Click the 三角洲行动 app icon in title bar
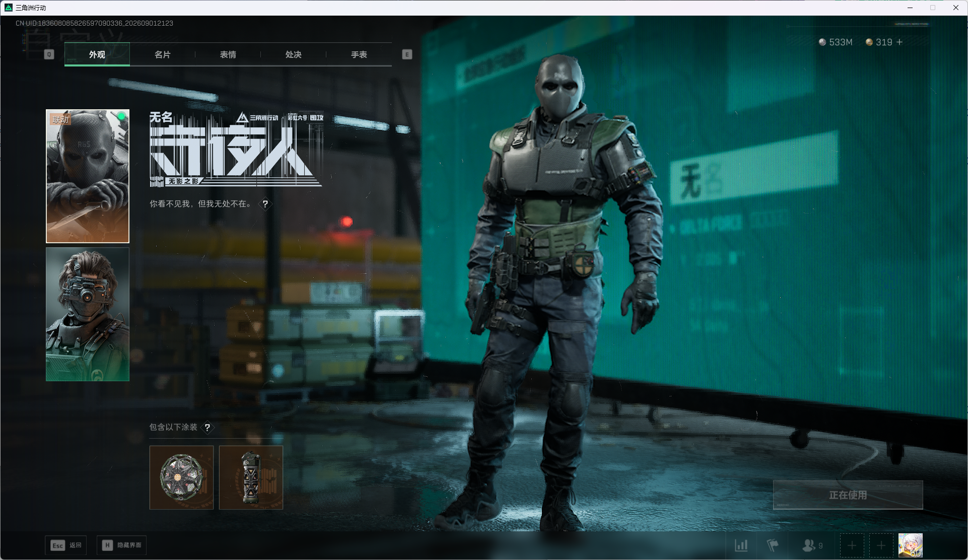The image size is (968, 560). point(8,8)
